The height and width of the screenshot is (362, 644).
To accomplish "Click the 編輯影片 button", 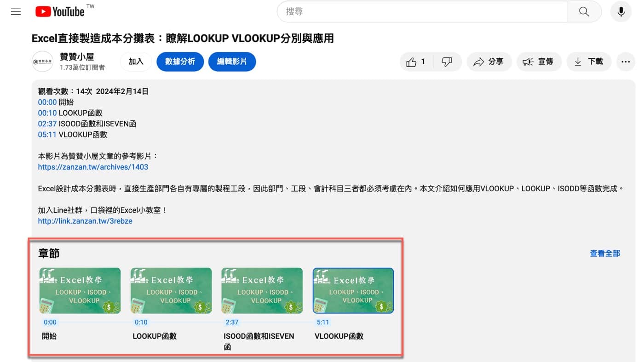I will click(232, 62).
